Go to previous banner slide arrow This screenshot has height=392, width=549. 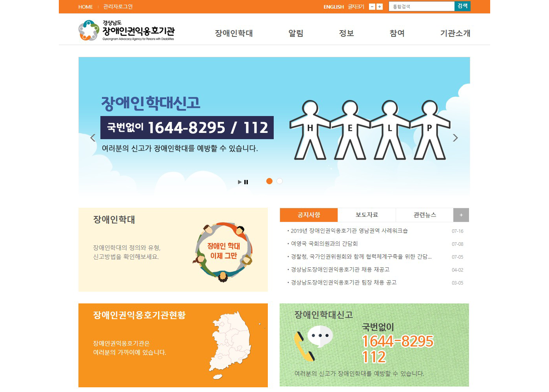93,138
